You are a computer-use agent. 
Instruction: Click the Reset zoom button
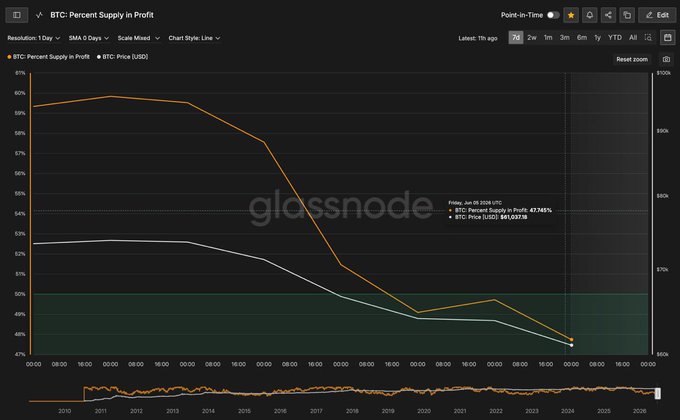coord(632,59)
